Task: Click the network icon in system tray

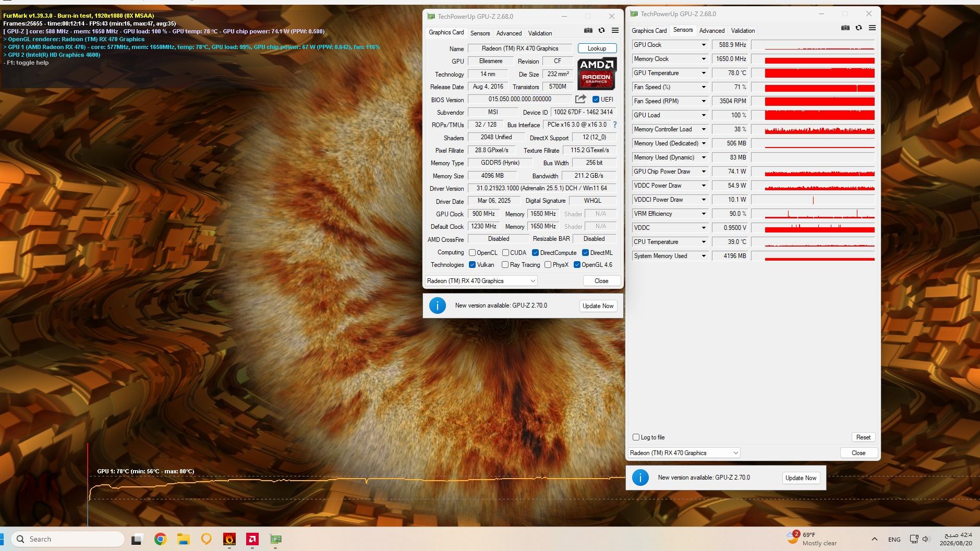Action: [x=914, y=539]
